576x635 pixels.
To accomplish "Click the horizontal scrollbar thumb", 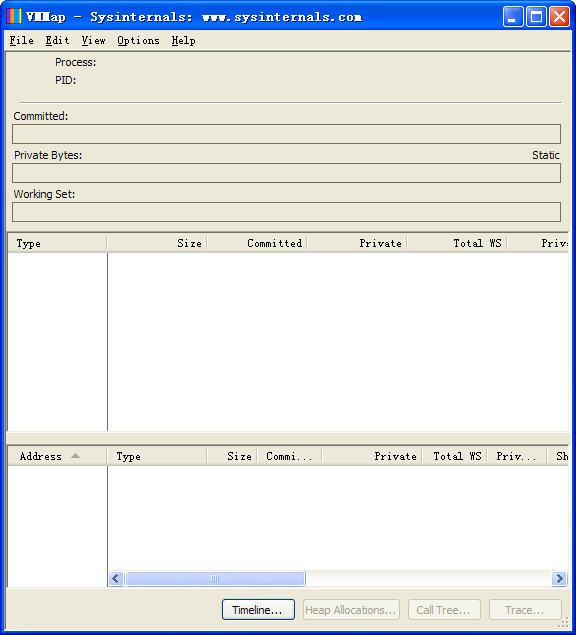I will coord(215,578).
